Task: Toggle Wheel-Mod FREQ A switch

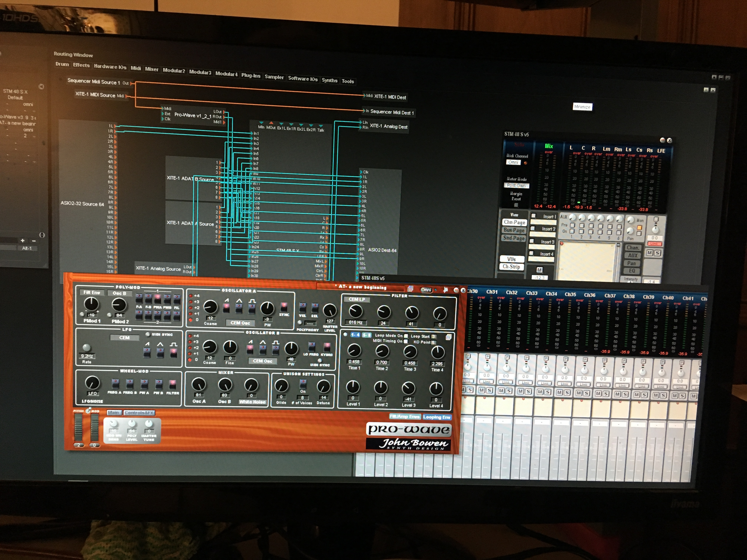Action: pyautogui.click(x=115, y=384)
